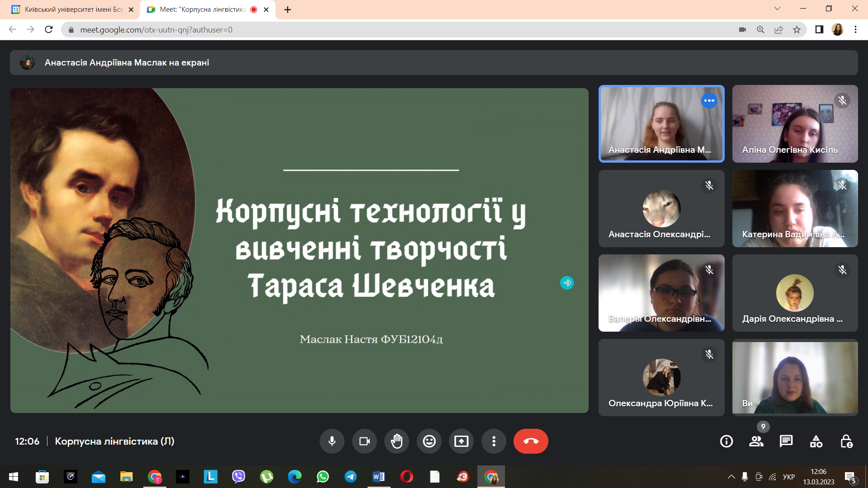Open the in-call chat panel
Viewport: 868px width, 488px height.
[787, 441]
